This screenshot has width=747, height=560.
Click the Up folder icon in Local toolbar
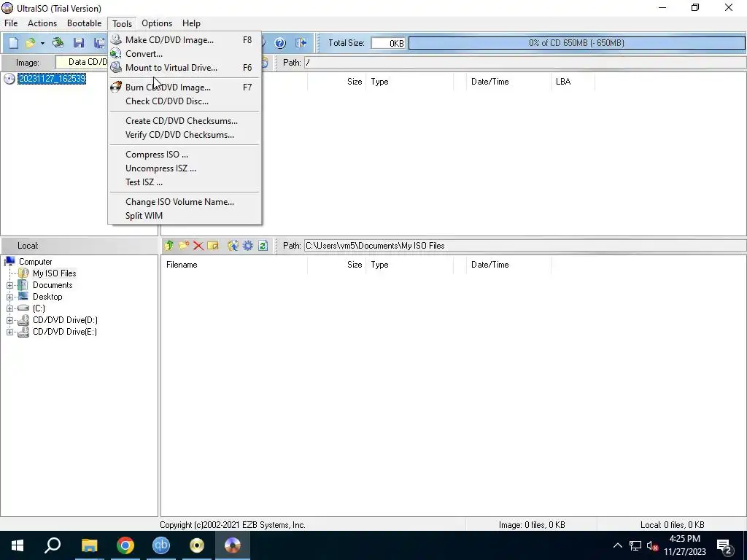tap(169, 246)
